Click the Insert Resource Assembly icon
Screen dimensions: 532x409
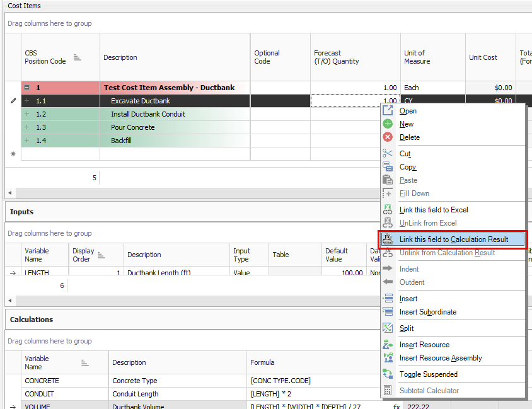pos(388,358)
